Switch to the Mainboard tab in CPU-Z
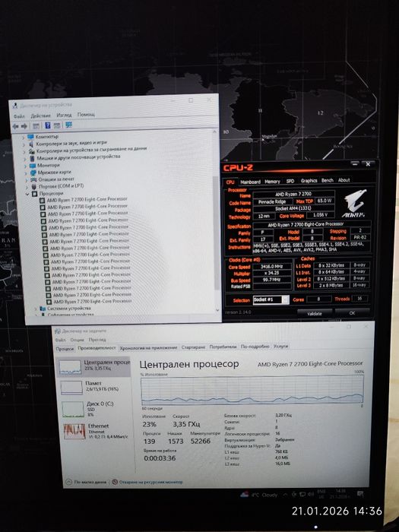399x532 pixels. coord(250,182)
